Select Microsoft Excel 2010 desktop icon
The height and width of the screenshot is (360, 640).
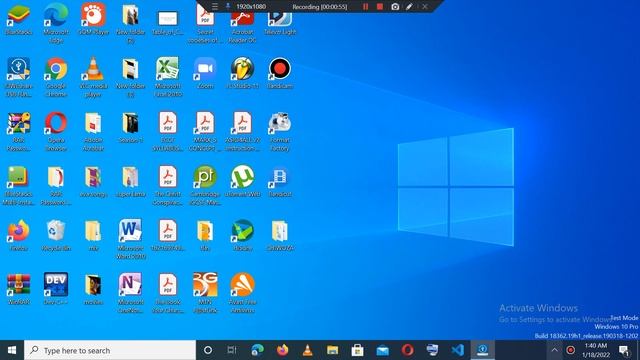pyautogui.click(x=168, y=77)
